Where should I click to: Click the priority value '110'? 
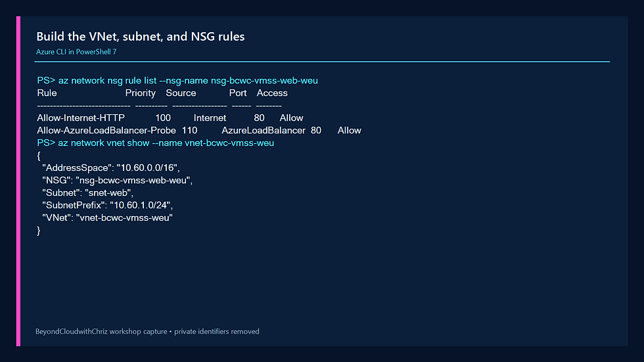pos(190,131)
